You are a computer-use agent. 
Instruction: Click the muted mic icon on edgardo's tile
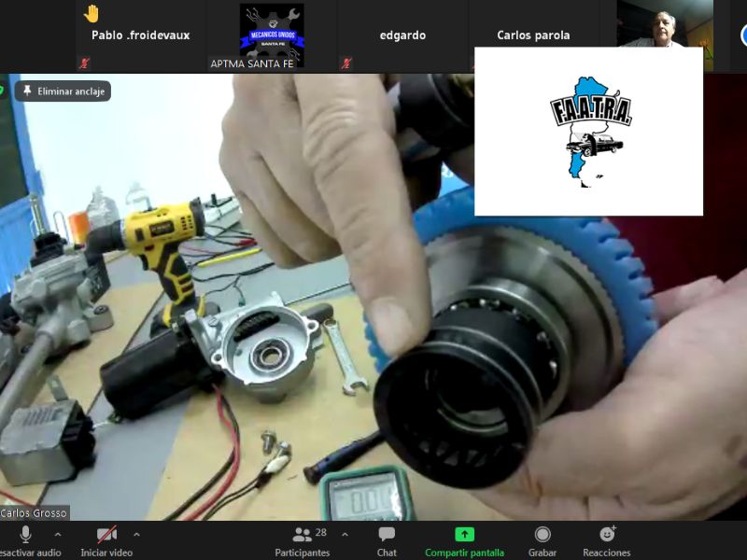click(346, 63)
